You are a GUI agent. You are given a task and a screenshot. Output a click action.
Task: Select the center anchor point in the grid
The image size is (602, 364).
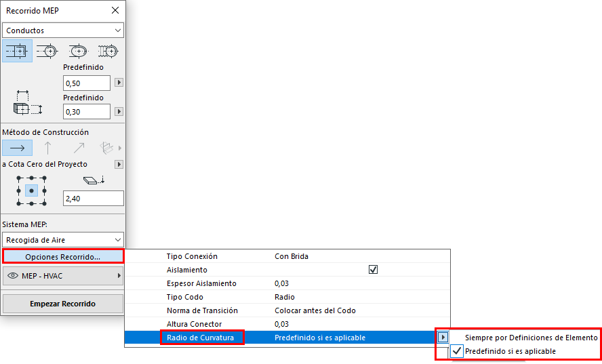(x=31, y=190)
